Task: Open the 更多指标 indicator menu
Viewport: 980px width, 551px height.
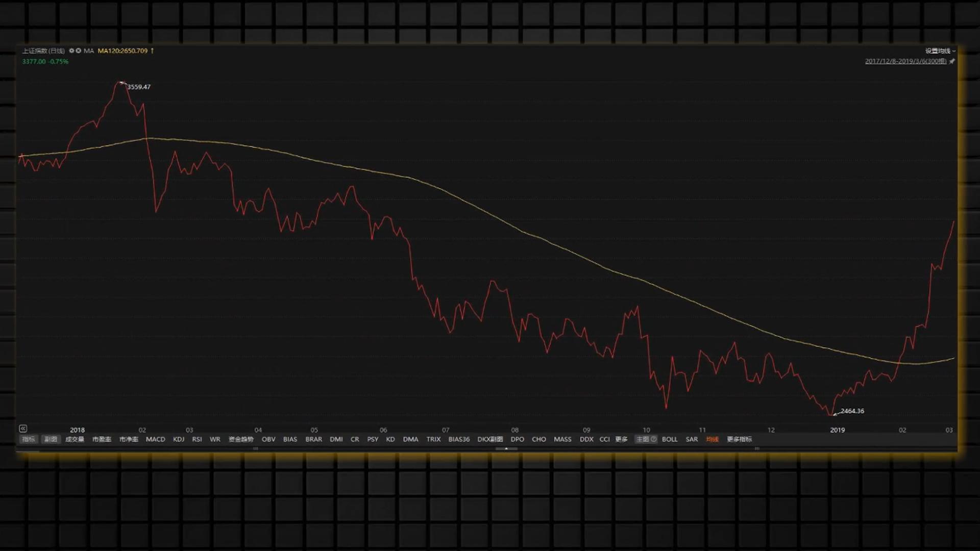Action: [x=739, y=439]
